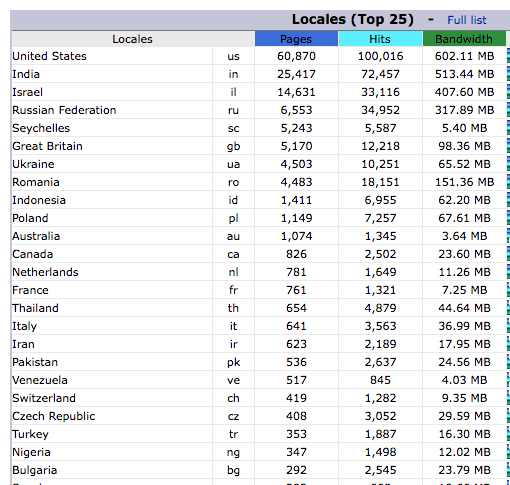This screenshot has height=485, width=510.
Task: Select bandwidth '17.95 MB'
Action: tap(464, 344)
